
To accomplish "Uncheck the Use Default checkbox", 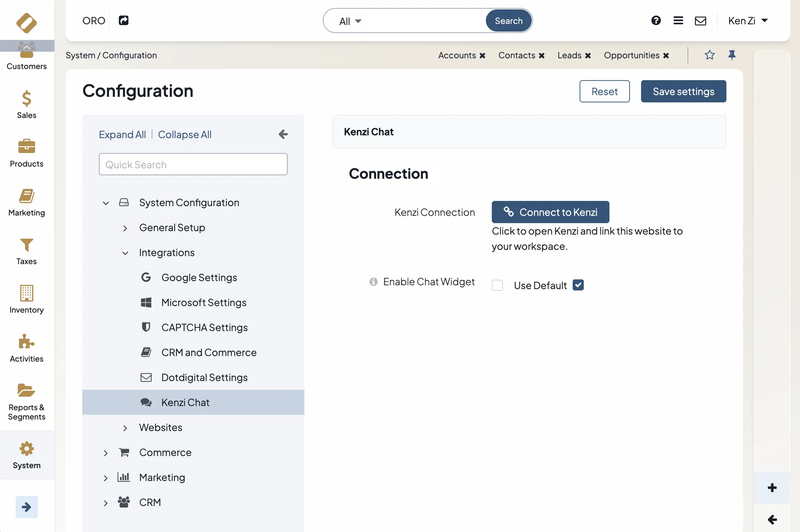I will (578, 285).
